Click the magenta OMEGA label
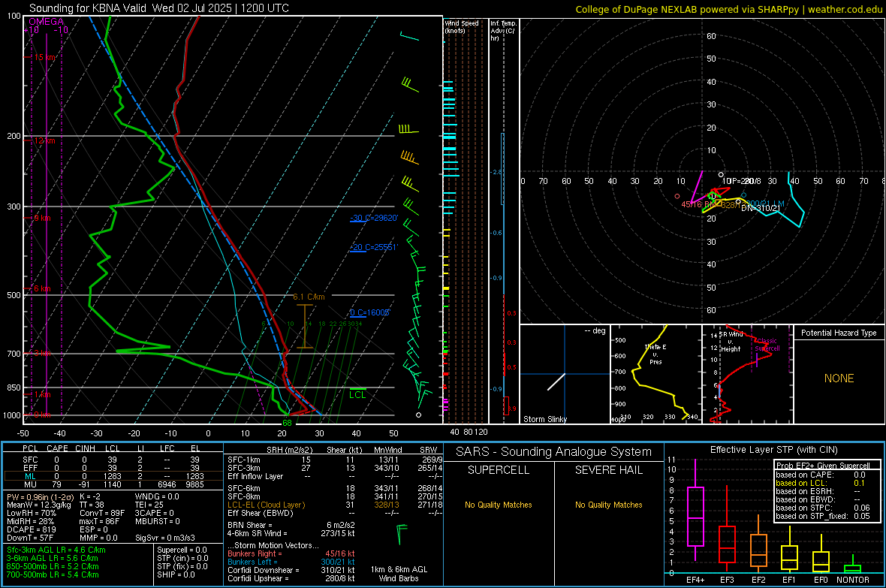The image size is (886, 588). pyautogui.click(x=47, y=22)
